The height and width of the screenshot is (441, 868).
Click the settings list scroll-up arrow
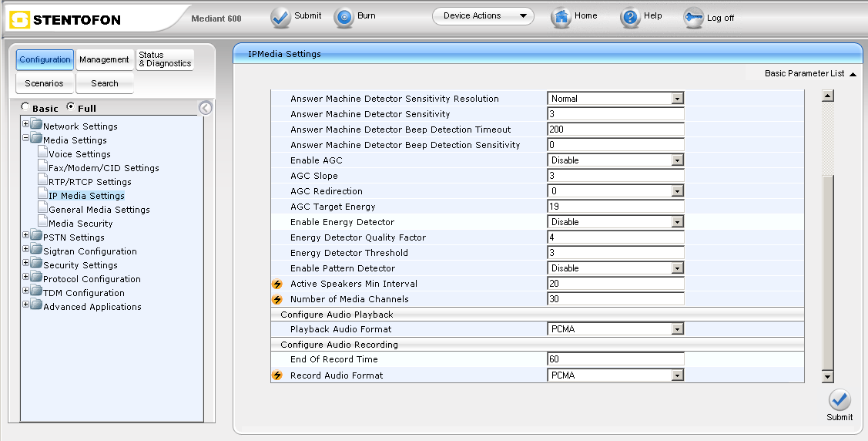click(828, 96)
